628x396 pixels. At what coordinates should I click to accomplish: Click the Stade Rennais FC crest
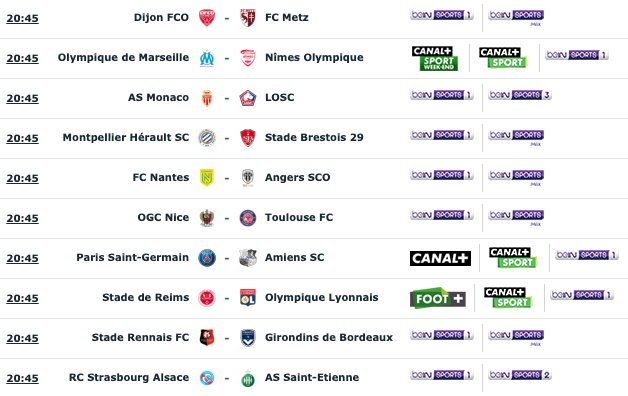pos(207,338)
